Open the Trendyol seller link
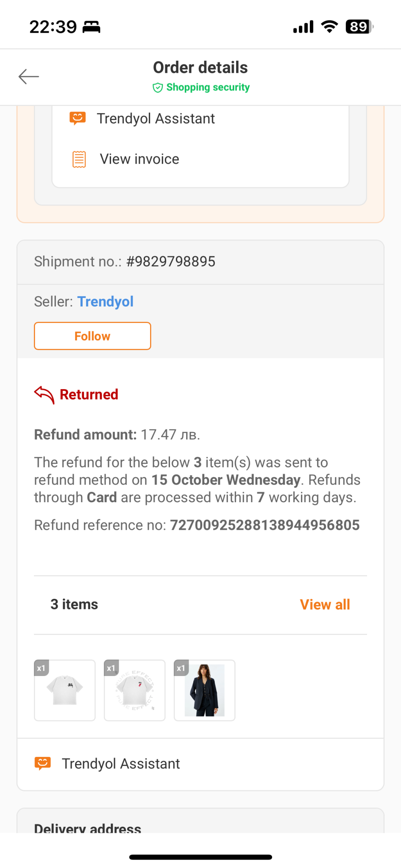 click(105, 302)
